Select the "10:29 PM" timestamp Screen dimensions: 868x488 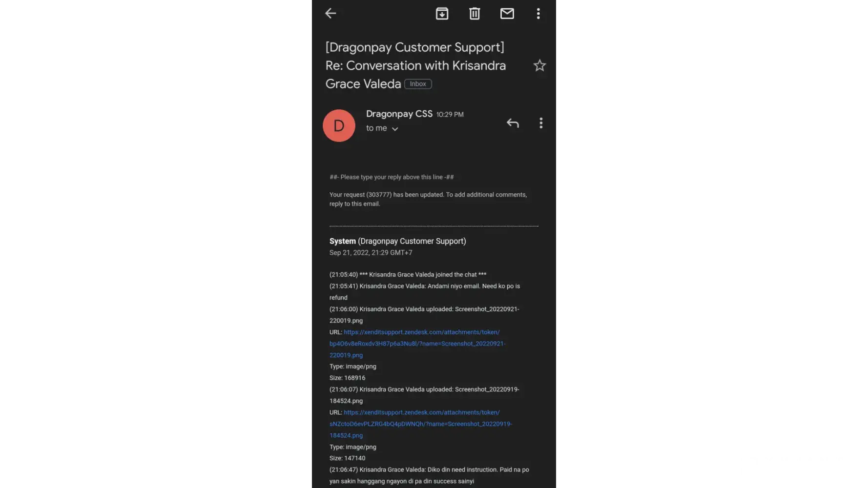click(450, 114)
